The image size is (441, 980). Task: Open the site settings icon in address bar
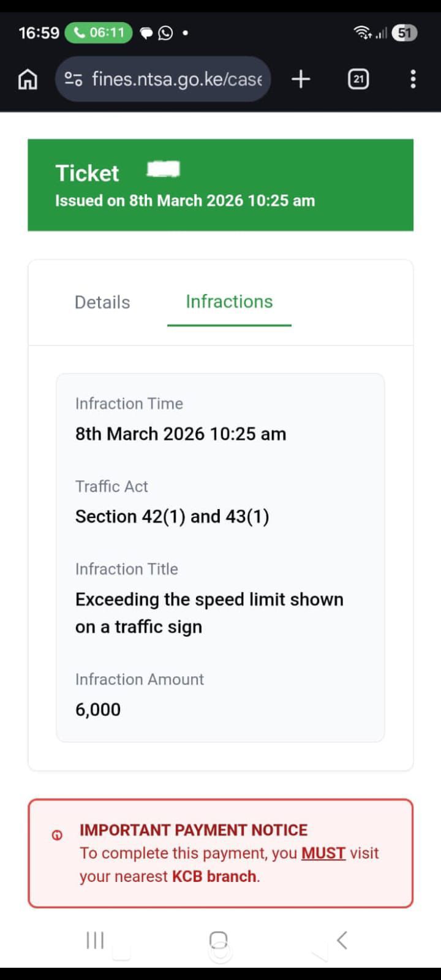click(73, 79)
